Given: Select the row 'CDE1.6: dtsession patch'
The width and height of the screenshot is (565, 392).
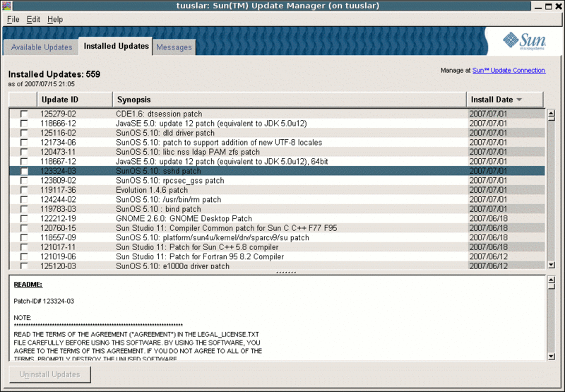Looking at the screenshot, I should click(x=277, y=114).
